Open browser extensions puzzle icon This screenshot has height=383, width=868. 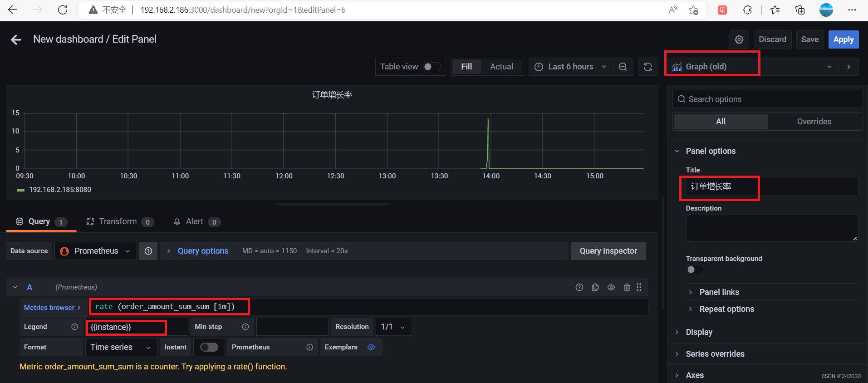[747, 10]
